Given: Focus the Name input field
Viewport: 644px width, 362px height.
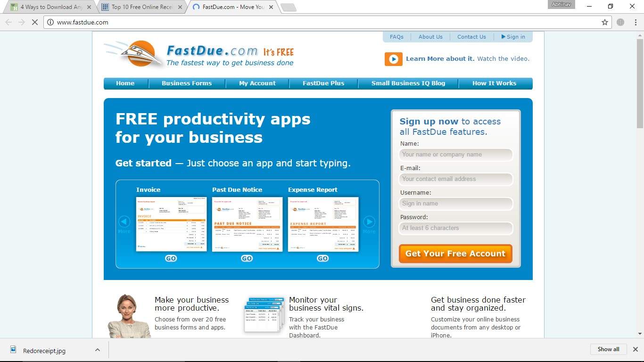Looking at the screenshot, I should pos(456,155).
